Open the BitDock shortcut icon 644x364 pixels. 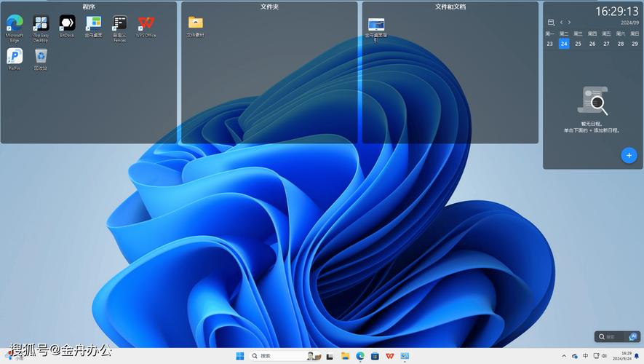pyautogui.click(x=67, y=24)
